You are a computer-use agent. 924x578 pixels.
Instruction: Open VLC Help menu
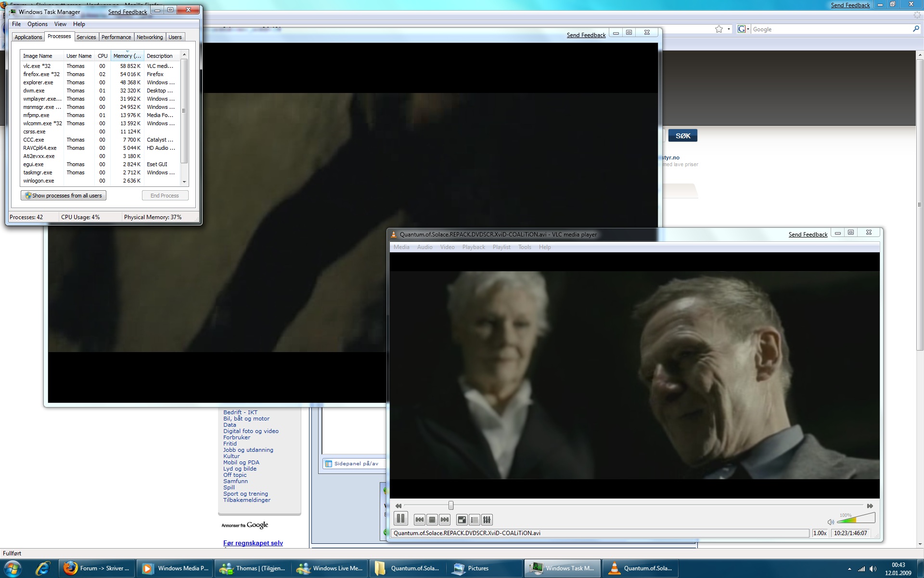tap(545, 247)
